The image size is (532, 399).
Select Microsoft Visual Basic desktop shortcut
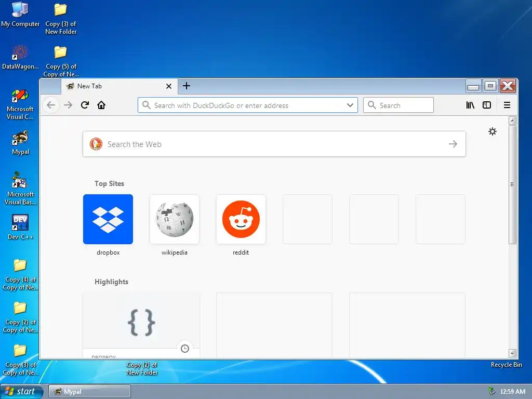click(20, 189)
